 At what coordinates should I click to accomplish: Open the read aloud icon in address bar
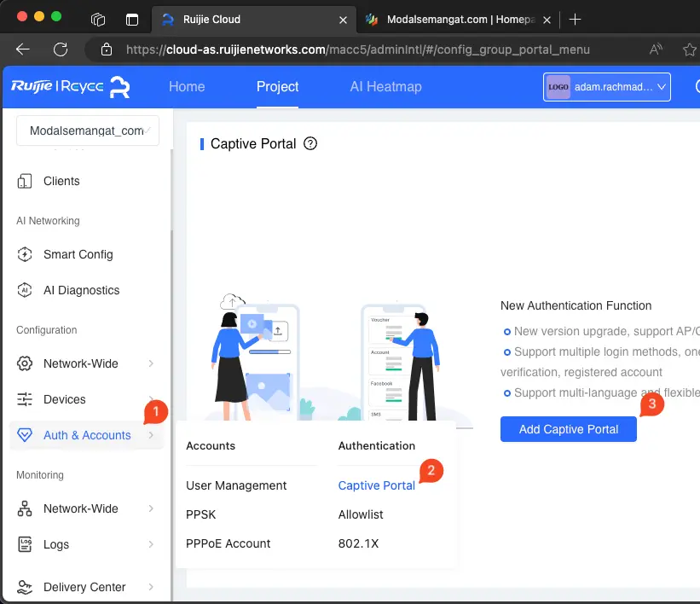coord(656,49)
